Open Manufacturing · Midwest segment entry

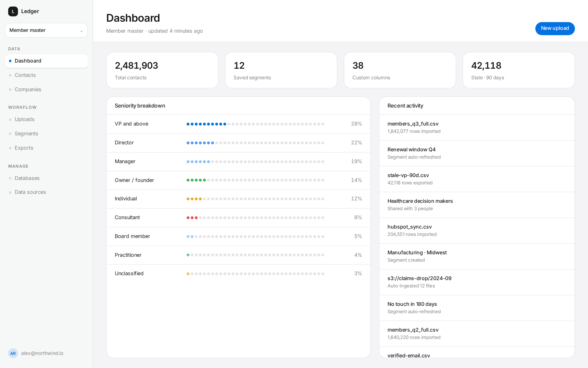[477, 257]
